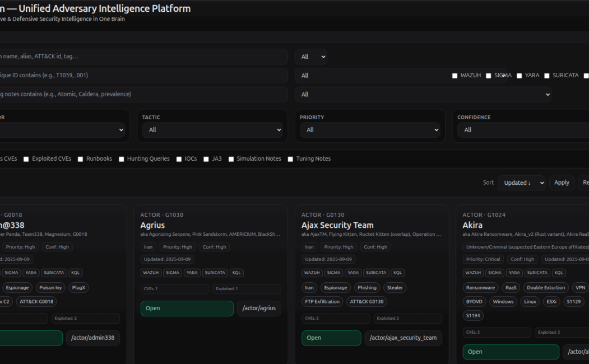Viewport: 589px width, 364px height.
Task: Enable the SIGMA filter checkbox
Action: click(488, 76)
